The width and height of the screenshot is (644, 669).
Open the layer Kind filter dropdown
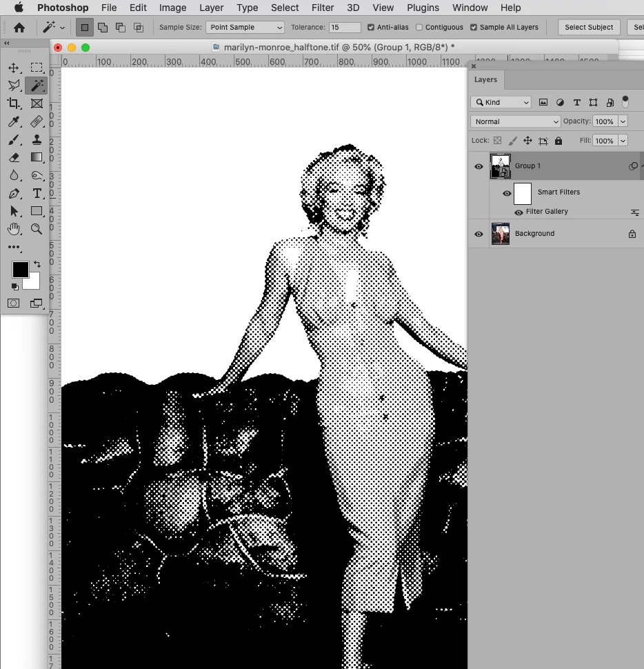coord(501,102)
